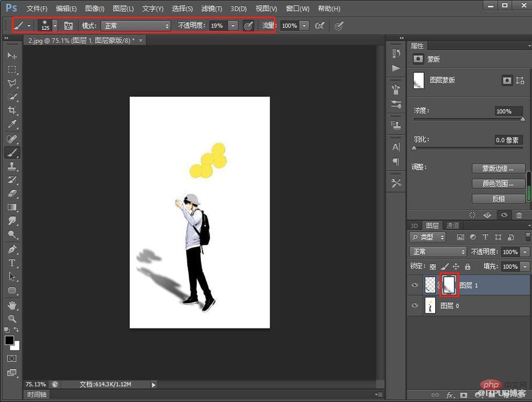Enable airbrush mode

(x=319, y=26)
